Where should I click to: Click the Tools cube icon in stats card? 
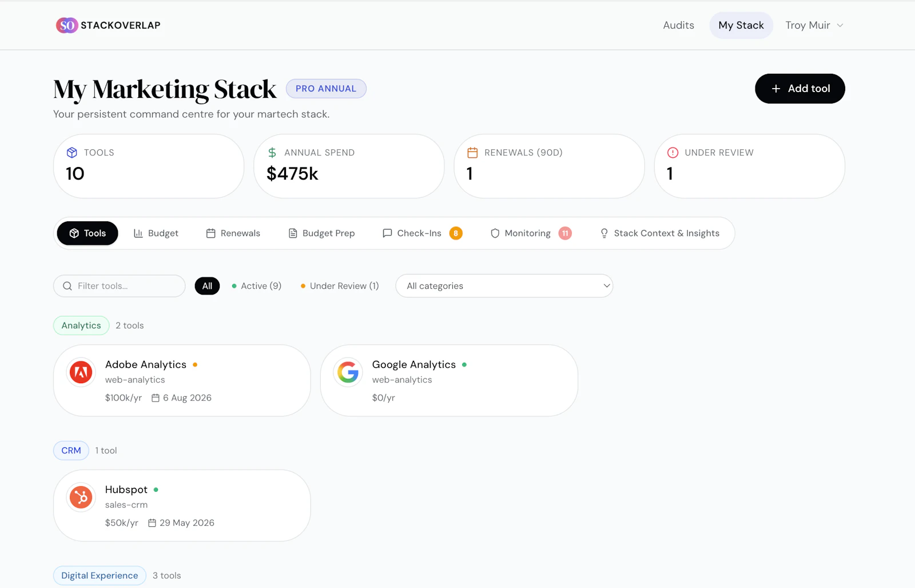(x=72, y=153)
